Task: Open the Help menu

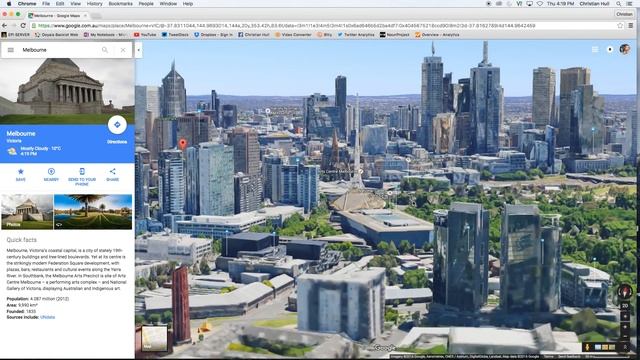Action: pos(188,4)
